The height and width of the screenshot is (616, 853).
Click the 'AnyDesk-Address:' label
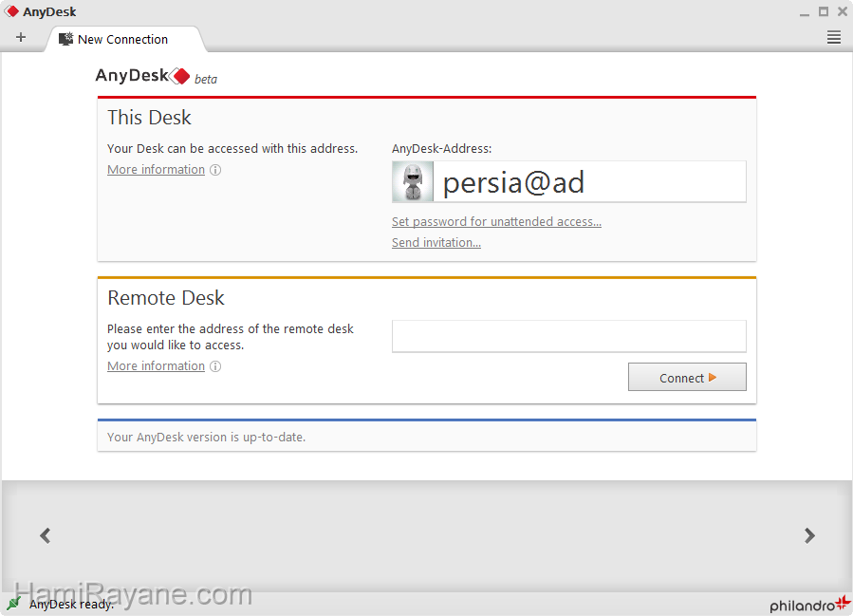442,149
